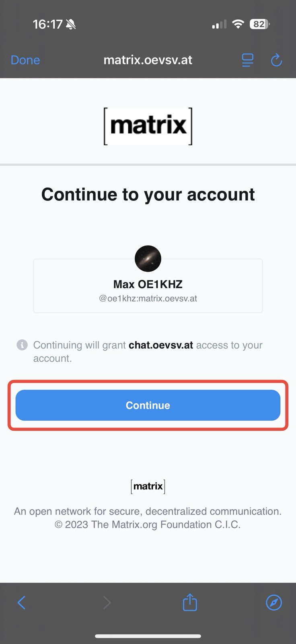Open the page format options icon

248,60
